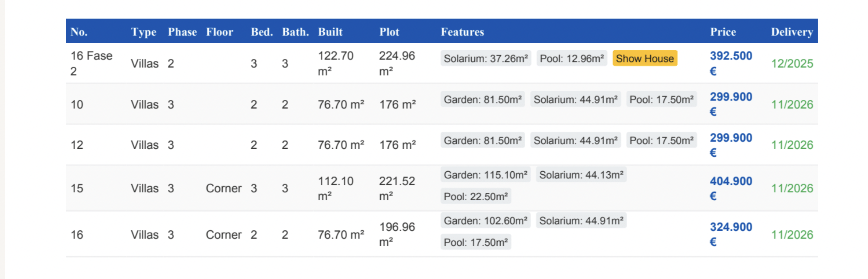Click the Type column header
Screen dimensions: 868x279
(143, 32)
